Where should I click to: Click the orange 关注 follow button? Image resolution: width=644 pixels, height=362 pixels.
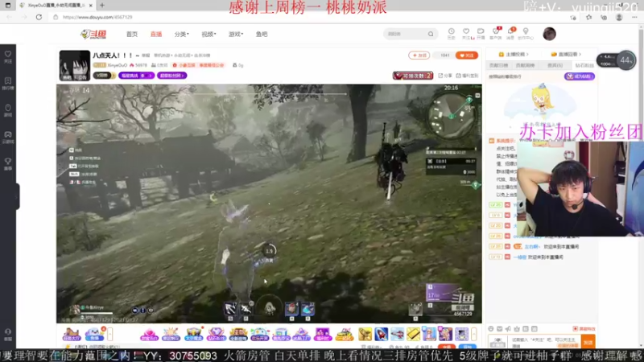pos(467,55)
